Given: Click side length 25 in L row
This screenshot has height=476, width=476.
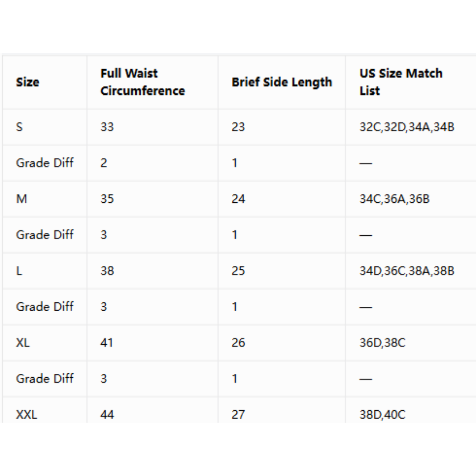Looking at the screenshot, I should click(238, 271).
